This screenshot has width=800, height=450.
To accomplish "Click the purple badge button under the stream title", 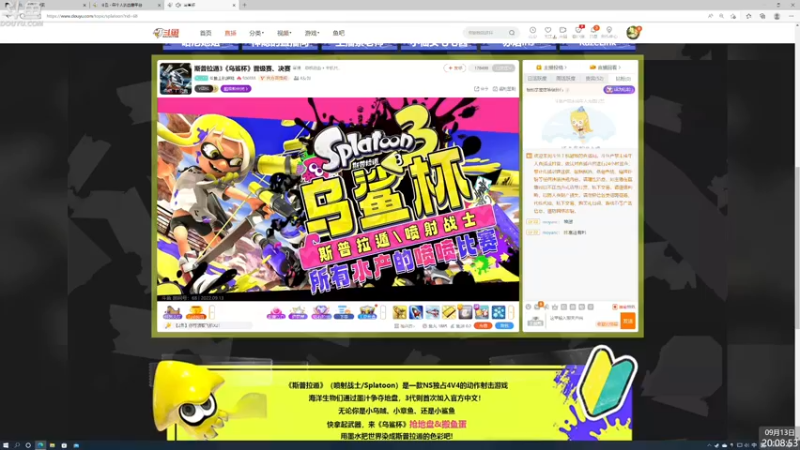I will coord(236,89).
